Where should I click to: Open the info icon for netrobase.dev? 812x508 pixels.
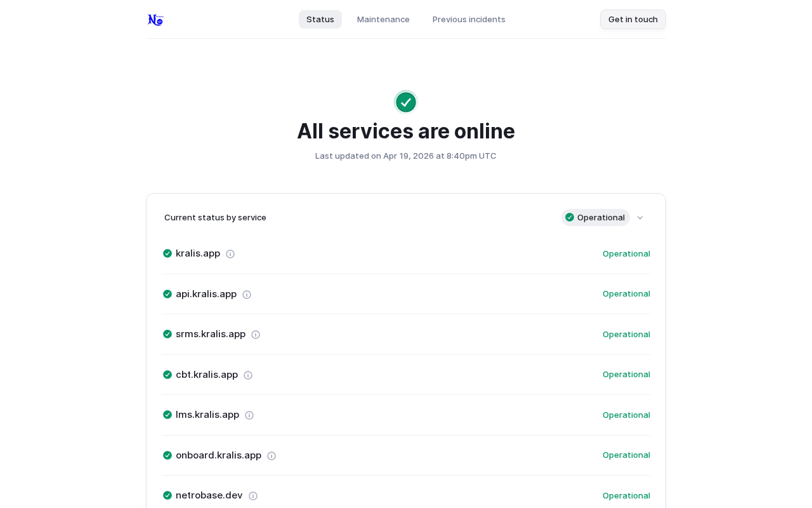tap(253, 496)
